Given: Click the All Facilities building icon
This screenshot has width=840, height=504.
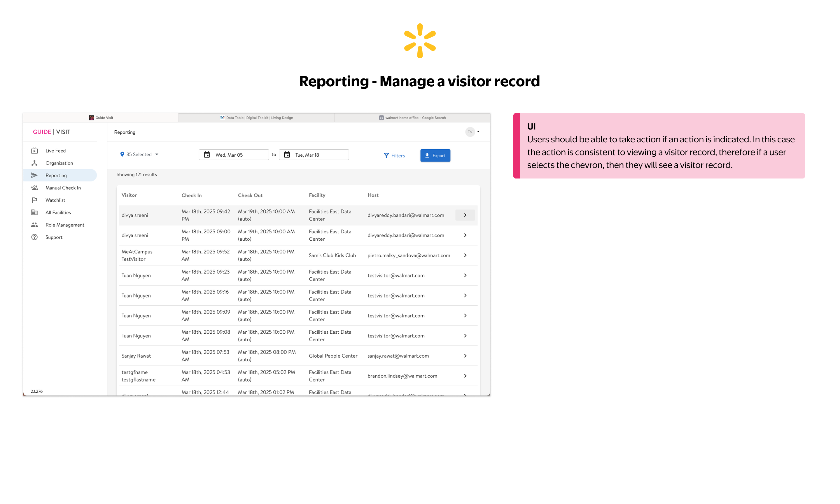Looking at the screenshot, I should pos(34,212).
